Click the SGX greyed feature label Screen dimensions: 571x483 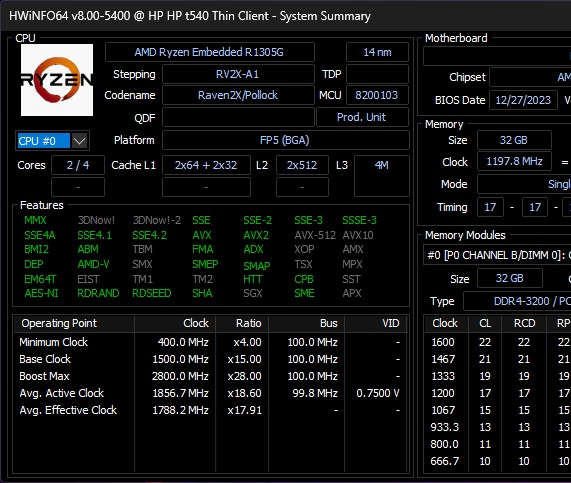[253, 293]
